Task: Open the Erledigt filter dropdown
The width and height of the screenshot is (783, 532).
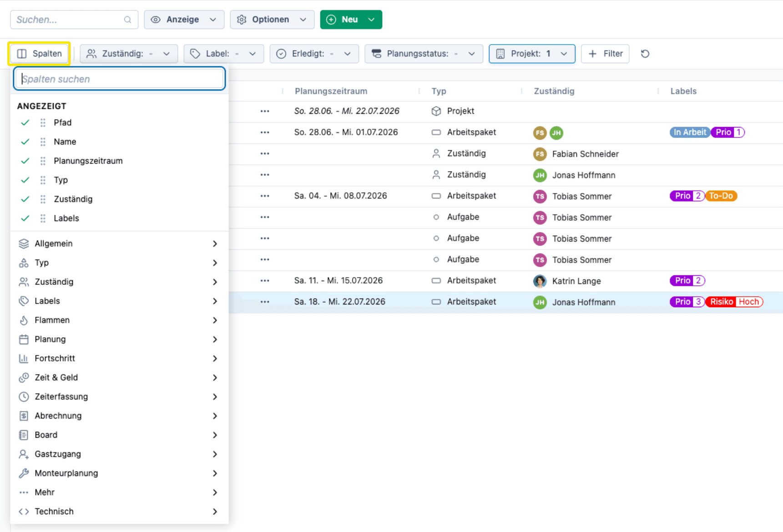Action: coord(314,54)
